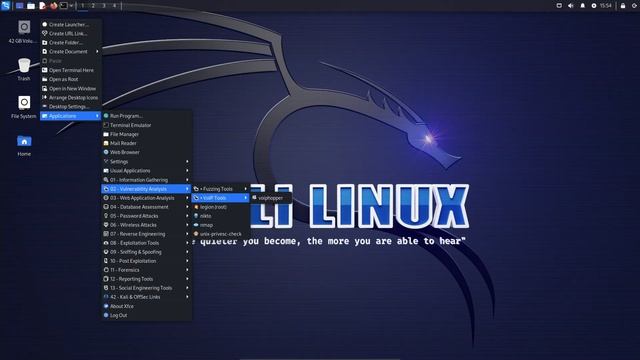Expand 08 - Exploitation Tools category

[147, 243]
